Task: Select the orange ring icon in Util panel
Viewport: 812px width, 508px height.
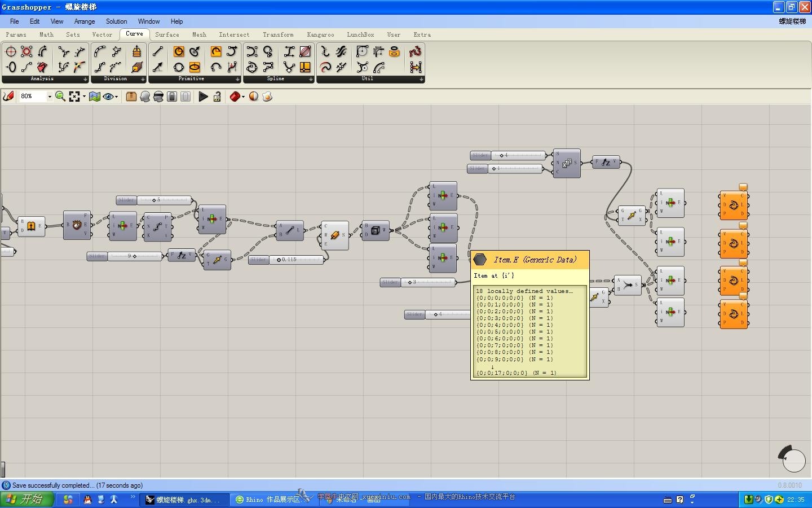Action: (x=394, y=51)
